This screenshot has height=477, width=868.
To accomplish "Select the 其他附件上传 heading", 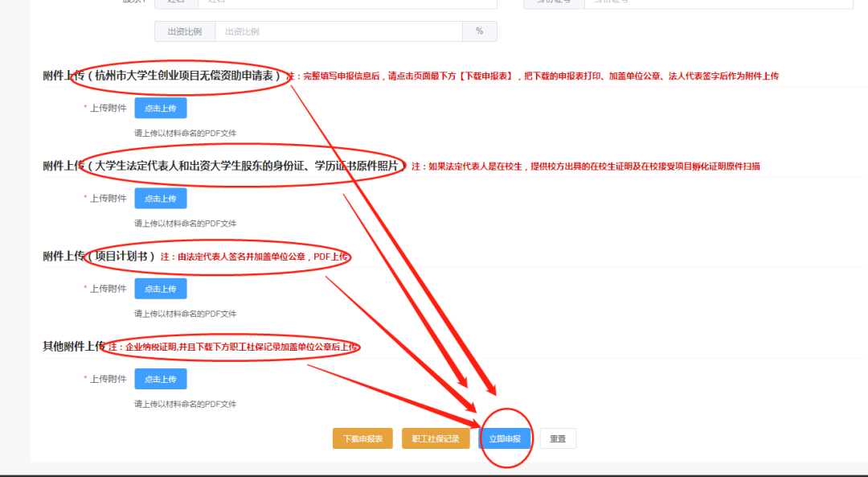I will point(74,347).
